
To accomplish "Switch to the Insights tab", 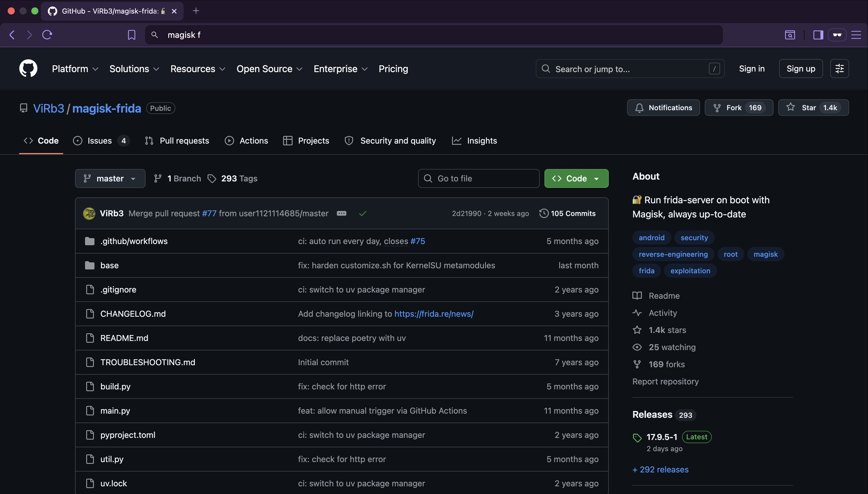I will pos(474,140).
